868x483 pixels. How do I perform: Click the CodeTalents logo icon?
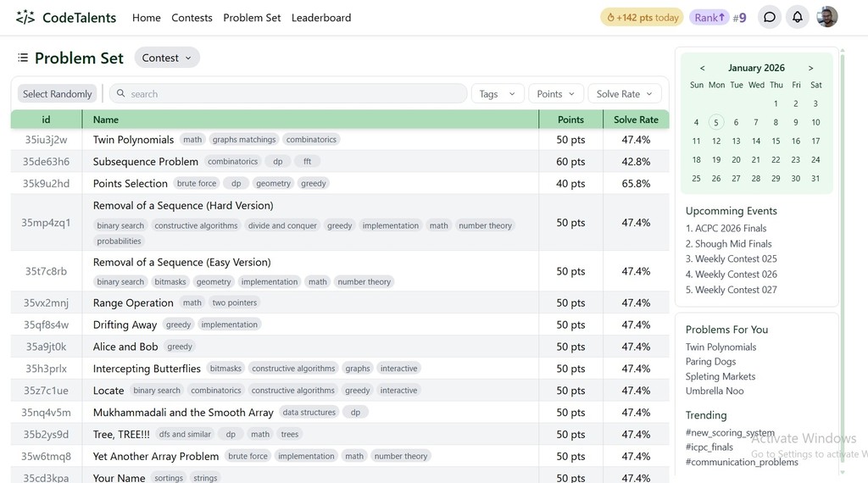[25, 17]
